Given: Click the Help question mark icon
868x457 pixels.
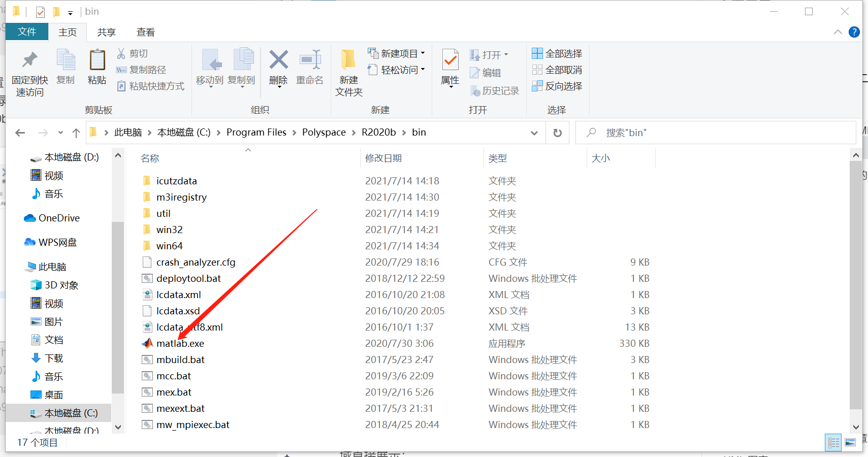Looking at the screenshot, I should [x=854, y=32].
